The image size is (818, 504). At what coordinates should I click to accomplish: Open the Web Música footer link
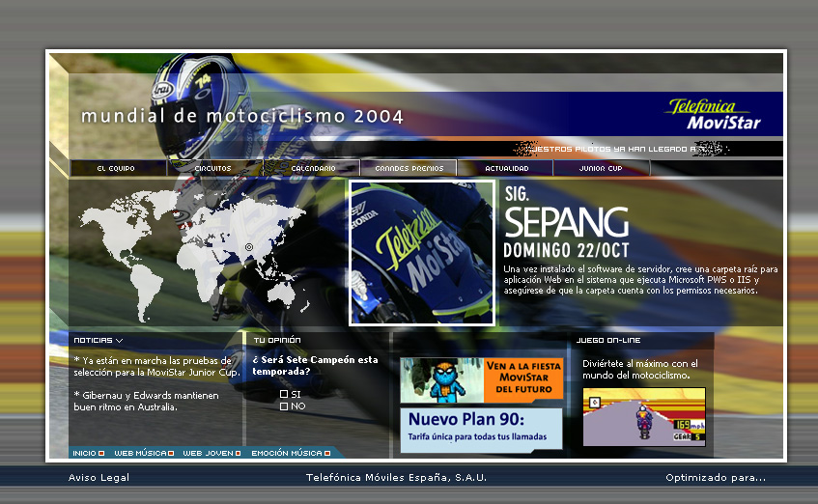[140, 453]
